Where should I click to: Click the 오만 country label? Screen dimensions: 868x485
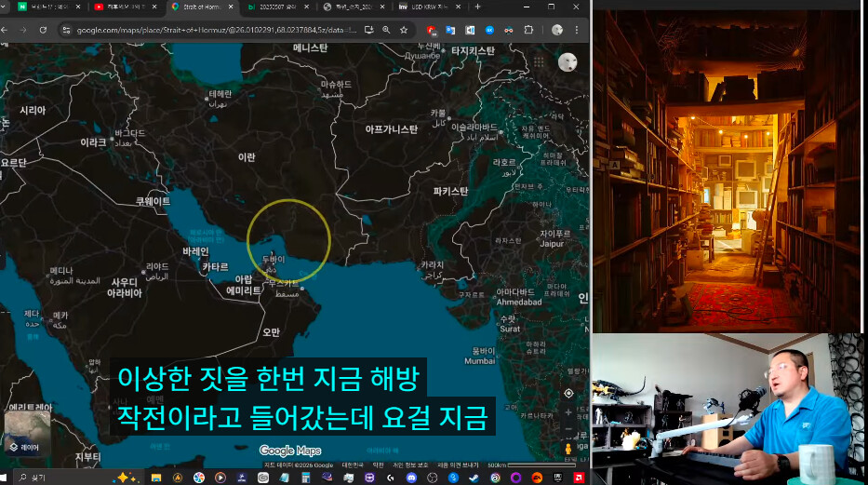coord(272,332)
